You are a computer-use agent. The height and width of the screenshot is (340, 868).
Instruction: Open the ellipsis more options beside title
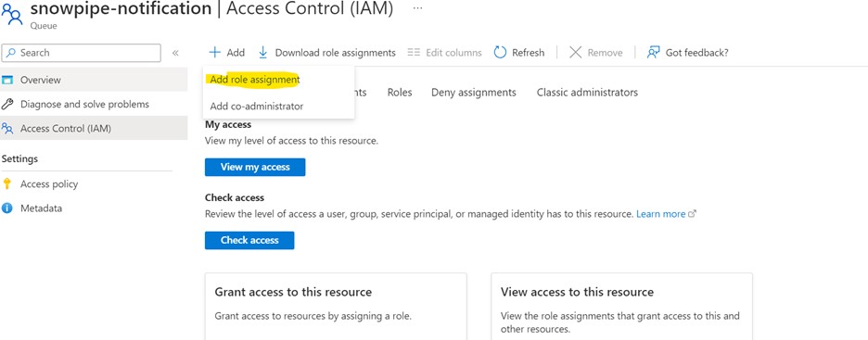pyautogui.click(x=418, y=9)
